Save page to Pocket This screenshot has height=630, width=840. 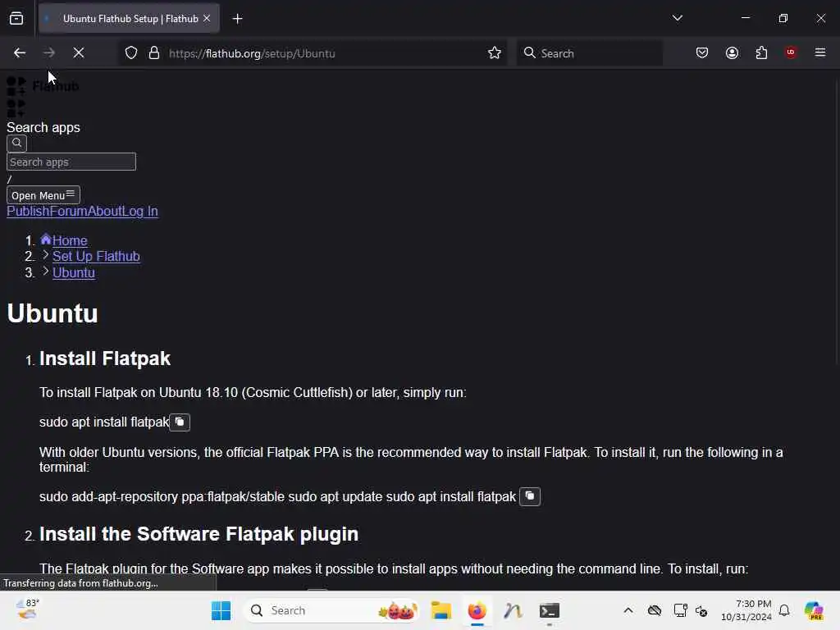point(702,53)
